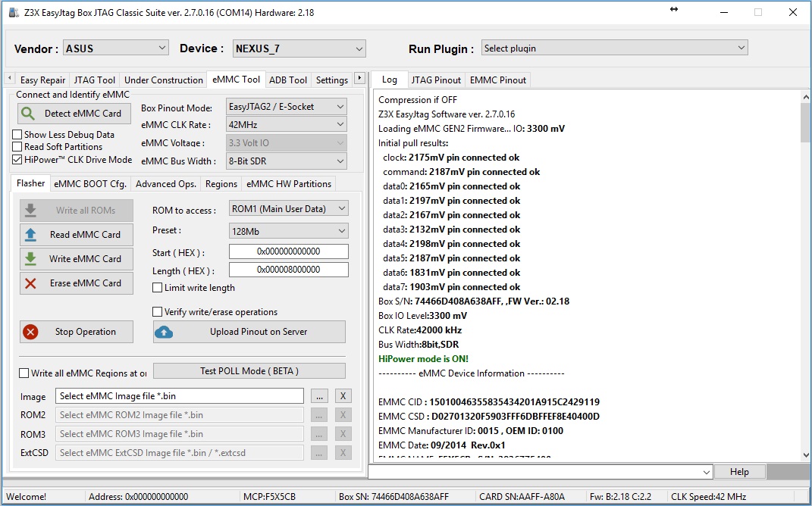Click the Test POLL Mode BETA button
This screenshot has height=506, width=812.
[x=249, y=370]
